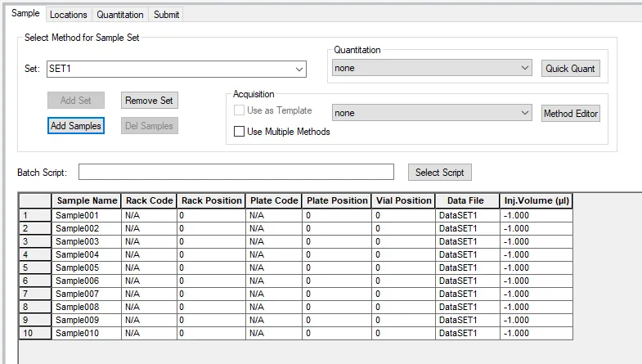This screenshot has width=642, height=364.
Task: Click the Sample Name column header
Action: pyautogui.click(x=87, y=200)
